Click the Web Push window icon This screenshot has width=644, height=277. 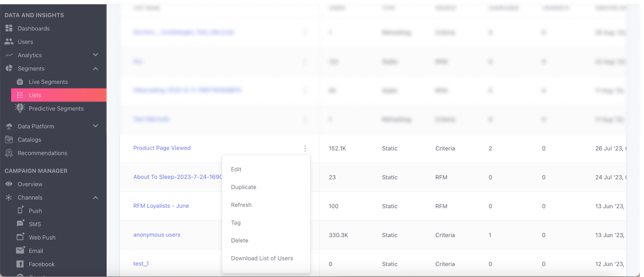point(20,237)
